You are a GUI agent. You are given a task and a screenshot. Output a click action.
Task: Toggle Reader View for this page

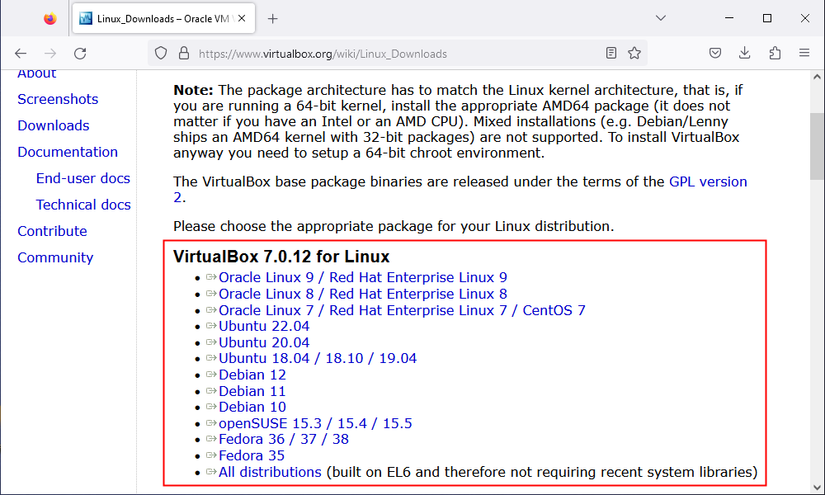pyautogui.click(x=611, y=53)
